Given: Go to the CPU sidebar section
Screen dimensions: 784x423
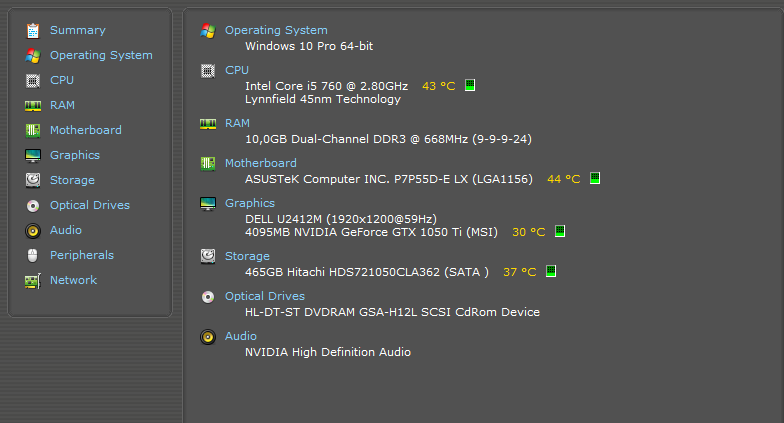Looking at the screenshot, I should click(x=62, y=80).
